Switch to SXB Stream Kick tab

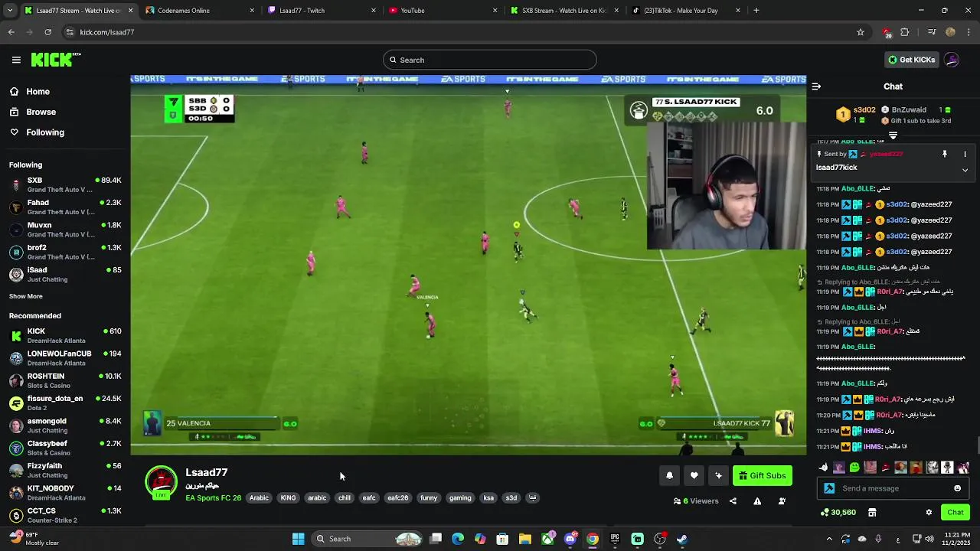(x=565, y=10)
